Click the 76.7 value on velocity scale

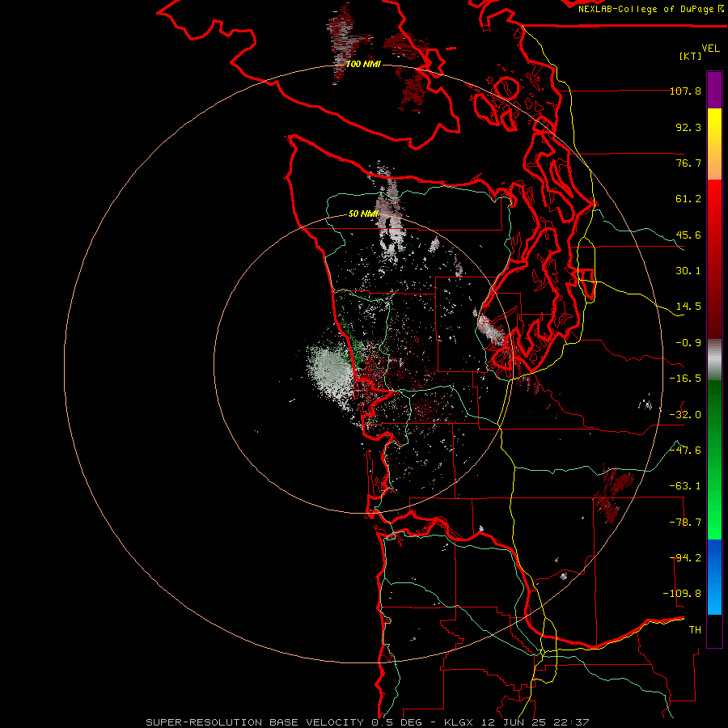688,163
